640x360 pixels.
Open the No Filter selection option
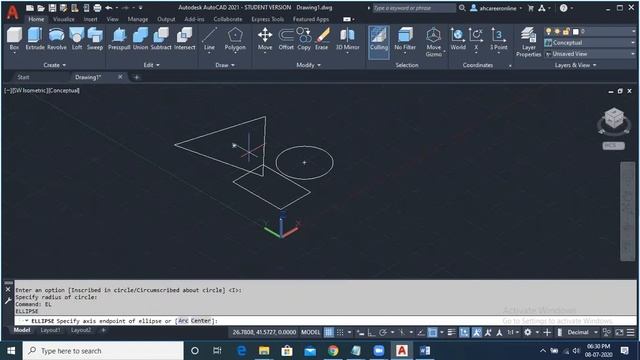405,39
